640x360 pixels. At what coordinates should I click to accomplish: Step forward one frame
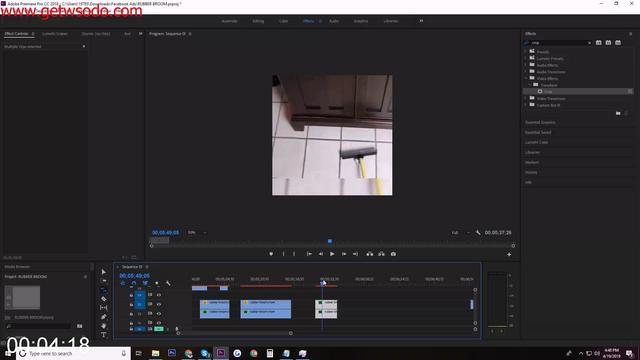(344, 254)
